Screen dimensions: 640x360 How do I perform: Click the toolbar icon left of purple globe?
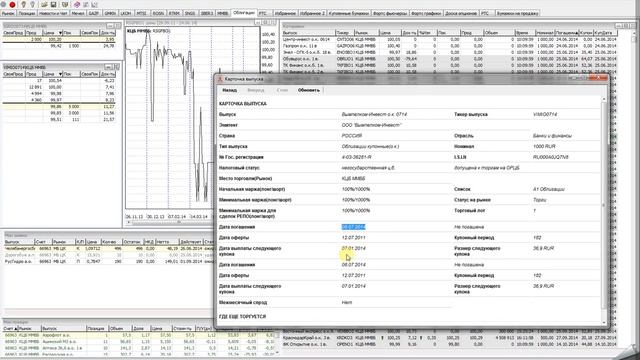click(x=65, y=4)
